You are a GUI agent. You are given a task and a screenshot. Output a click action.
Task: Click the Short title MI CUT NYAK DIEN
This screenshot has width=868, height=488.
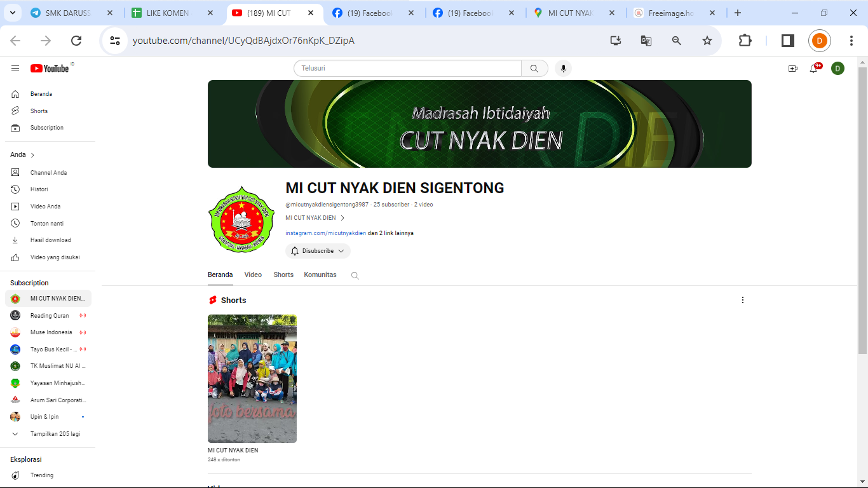coord(233,451)
